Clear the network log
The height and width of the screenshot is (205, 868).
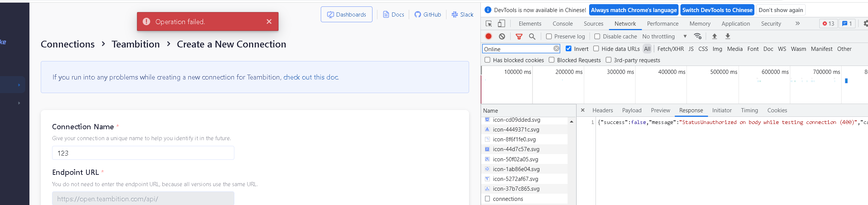(502, 36)
